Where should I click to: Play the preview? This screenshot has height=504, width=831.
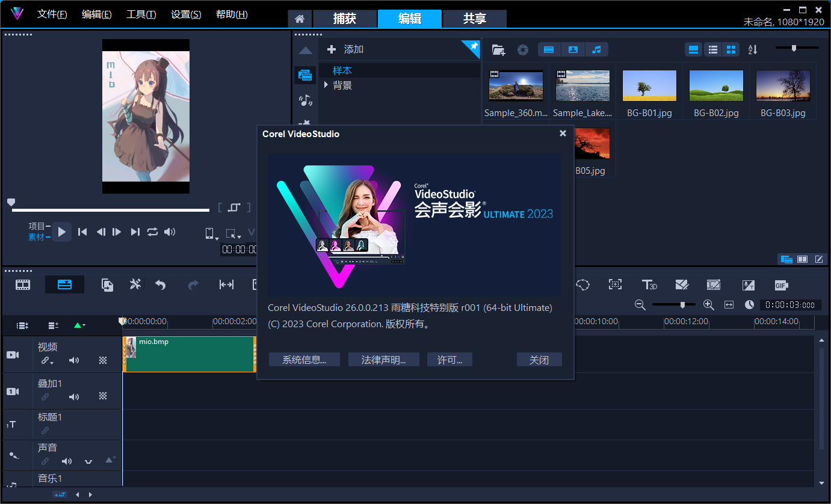61,232
